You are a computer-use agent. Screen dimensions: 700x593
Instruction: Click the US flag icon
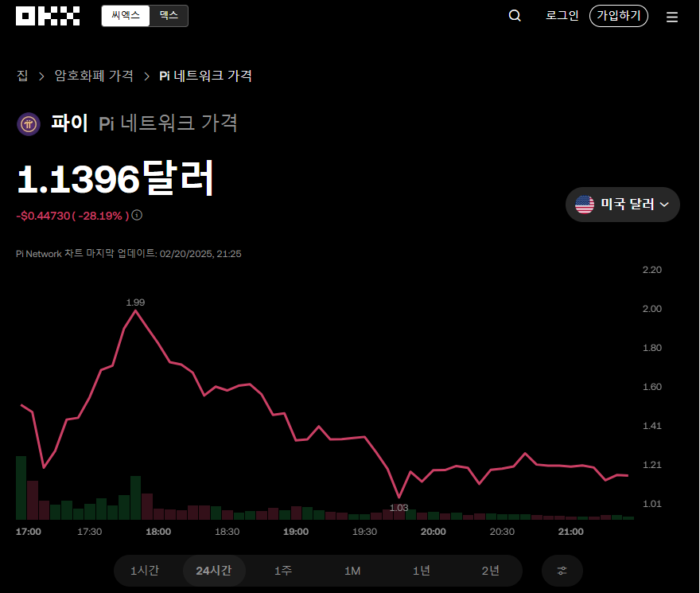[585, 205]
